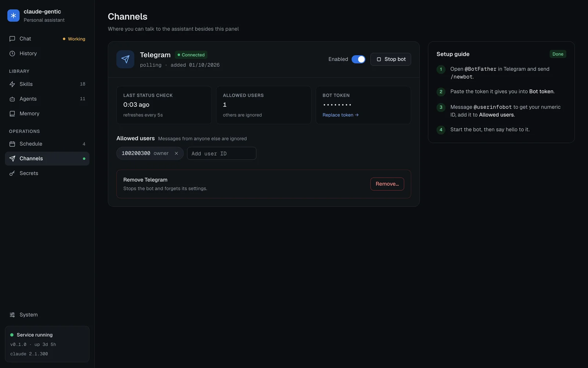The width and height of the screenshot is (588, 368).
Task: Click the 100200300 owner user chip
Action: pyautogui.click(x=150, y=153)
